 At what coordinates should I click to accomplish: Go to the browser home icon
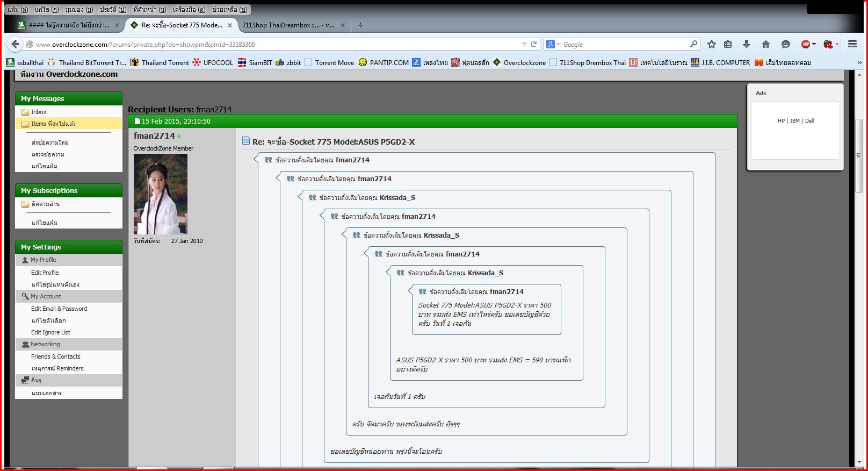(766, 44)
